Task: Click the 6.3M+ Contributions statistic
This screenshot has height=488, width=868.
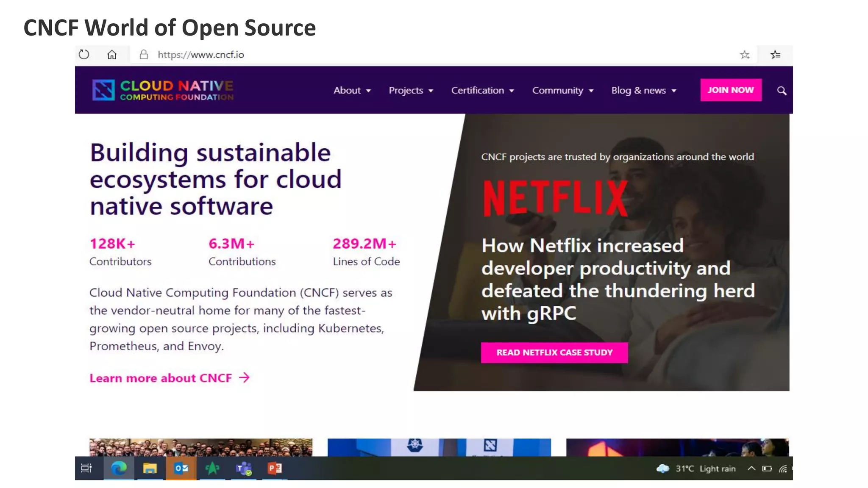Action: click(242, 252)
